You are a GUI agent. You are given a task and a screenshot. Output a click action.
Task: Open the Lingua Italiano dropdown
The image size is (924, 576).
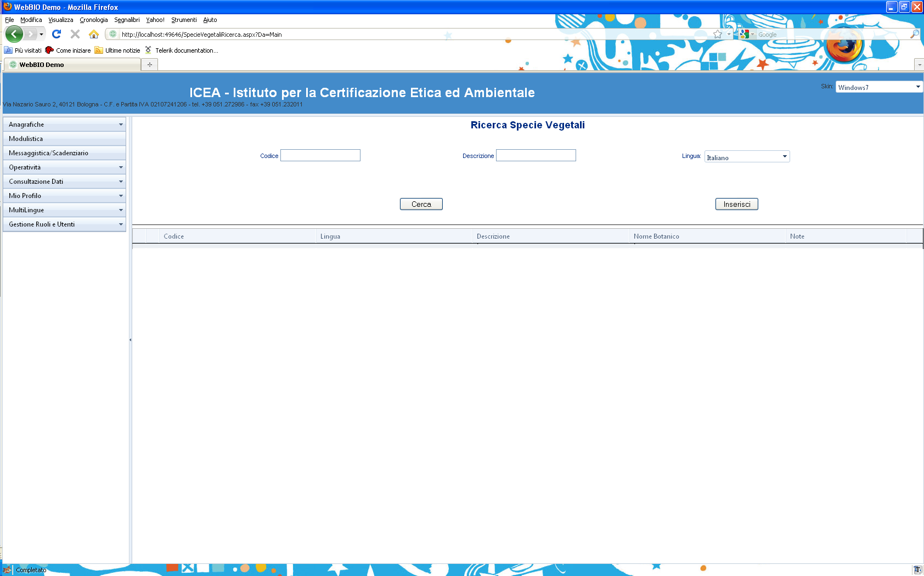pyautogui.click(x=747, y=157)
